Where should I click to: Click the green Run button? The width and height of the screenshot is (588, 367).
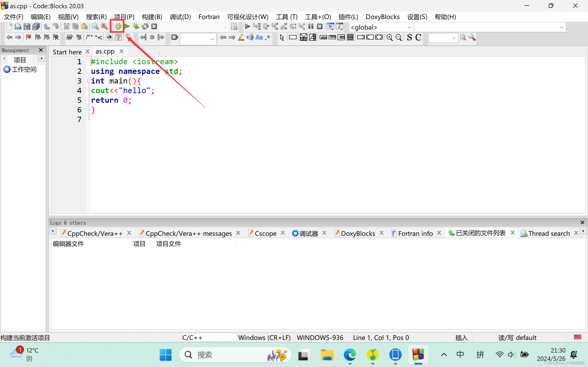click(127, 26)
